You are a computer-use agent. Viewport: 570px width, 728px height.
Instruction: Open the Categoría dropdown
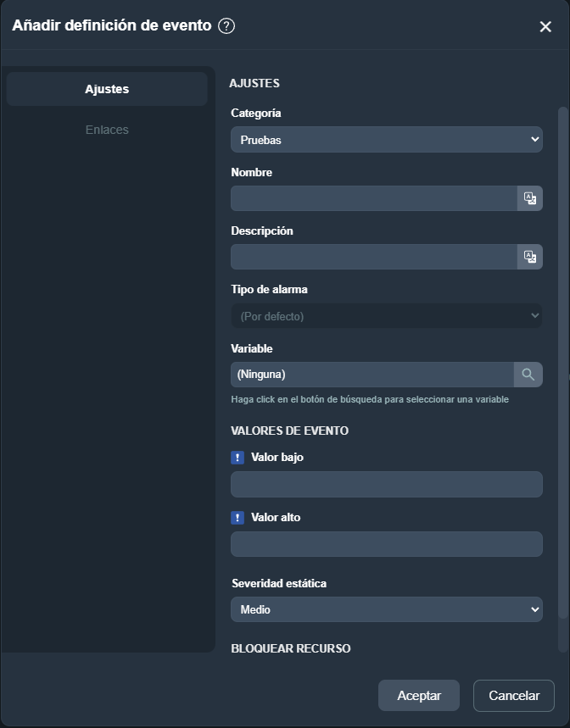coord(386,140)
